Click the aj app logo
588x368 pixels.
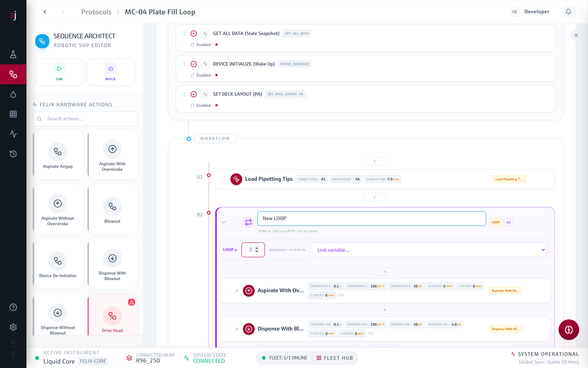pos(13,16)
